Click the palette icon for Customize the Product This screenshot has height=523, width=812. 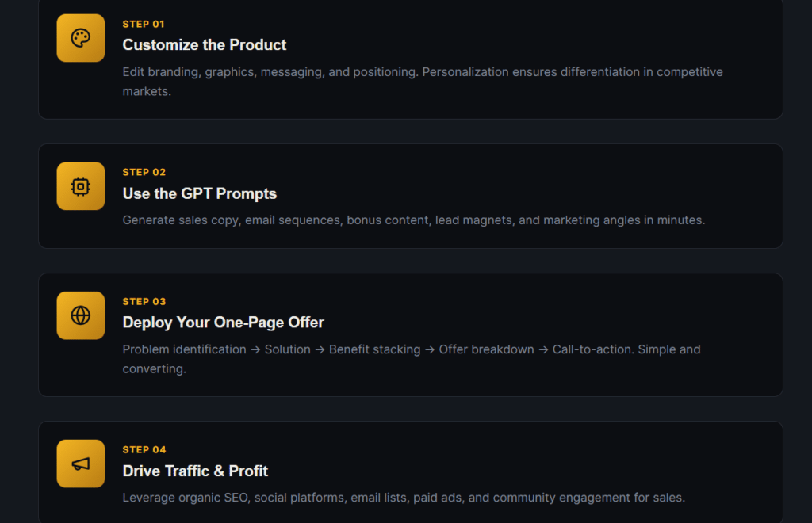[x=81, y=38]
